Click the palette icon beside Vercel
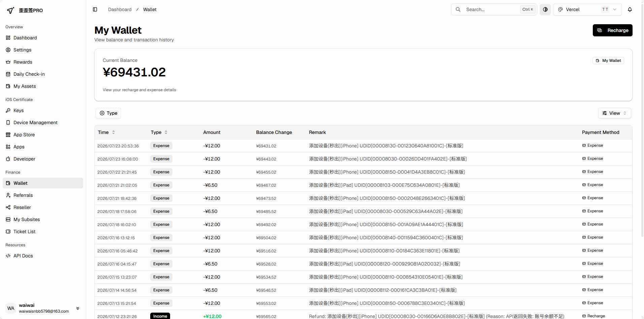This screenshot has height=319, width=644. [x=560, y=9]
